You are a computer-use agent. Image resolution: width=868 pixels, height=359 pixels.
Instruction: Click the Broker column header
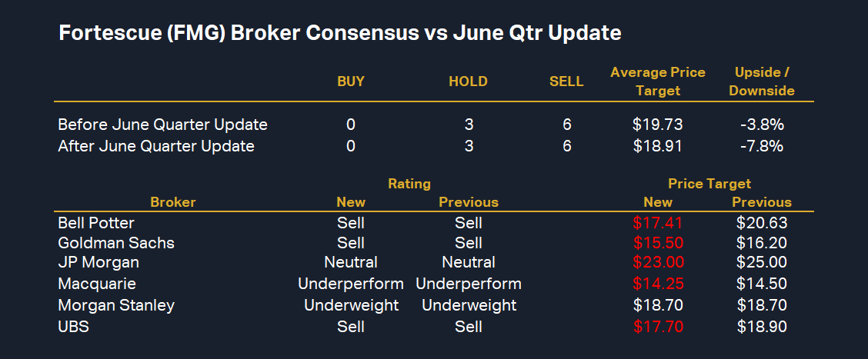[173, 202]
